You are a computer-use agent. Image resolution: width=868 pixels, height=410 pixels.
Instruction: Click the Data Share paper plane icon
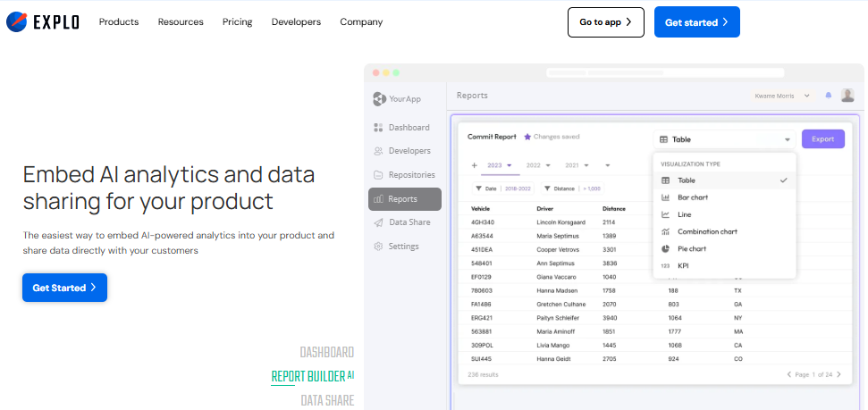(379, 222)
